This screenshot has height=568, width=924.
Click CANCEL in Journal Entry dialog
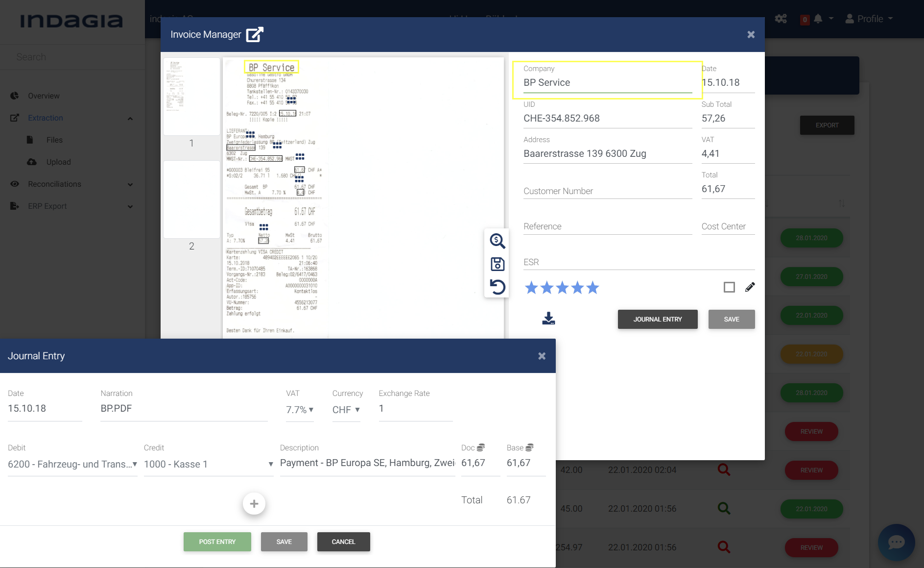tap(343, 542)
